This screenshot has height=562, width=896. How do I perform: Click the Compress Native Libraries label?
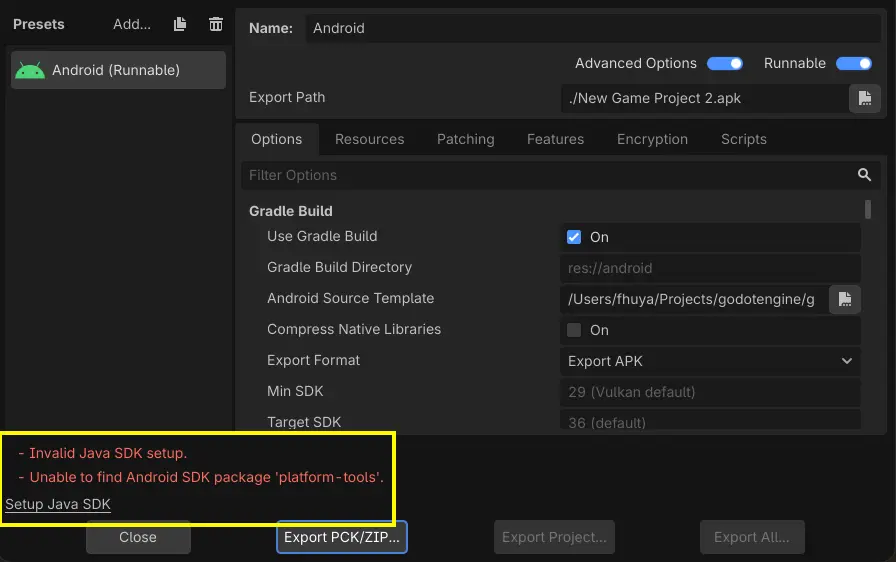[354, 330]
